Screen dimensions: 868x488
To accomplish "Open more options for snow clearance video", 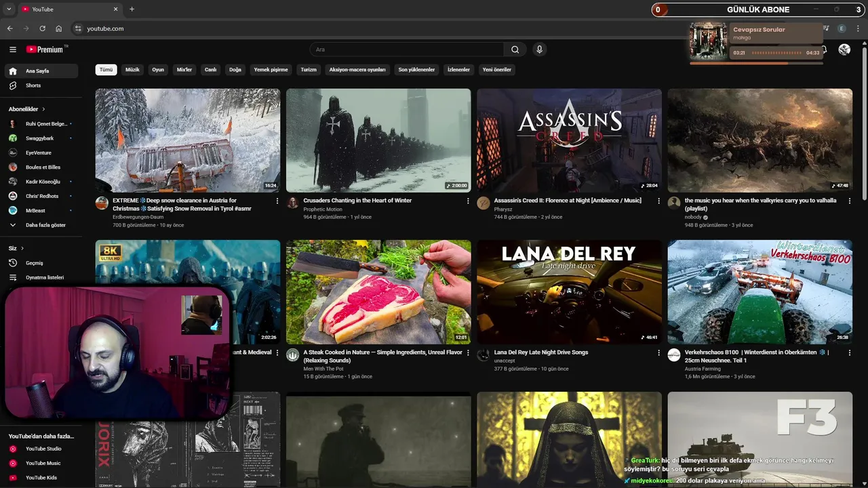I will (x=277, y=201).
